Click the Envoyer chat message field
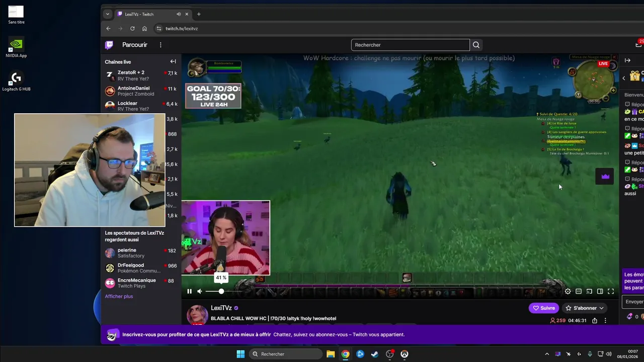 [633, 302]
